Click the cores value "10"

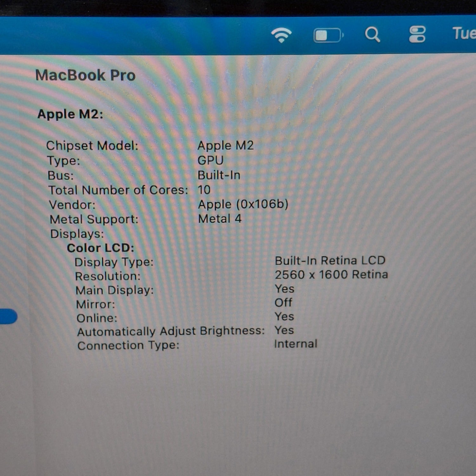204,190
